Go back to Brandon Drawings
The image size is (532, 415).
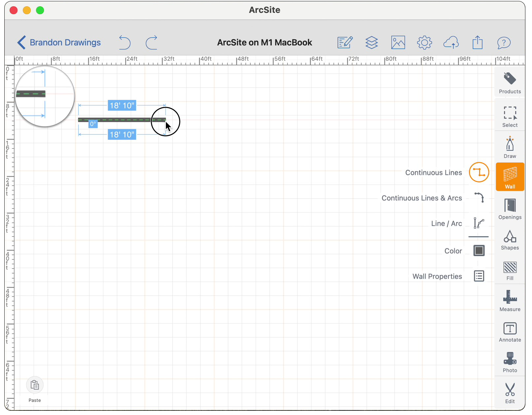pos(59,43)
